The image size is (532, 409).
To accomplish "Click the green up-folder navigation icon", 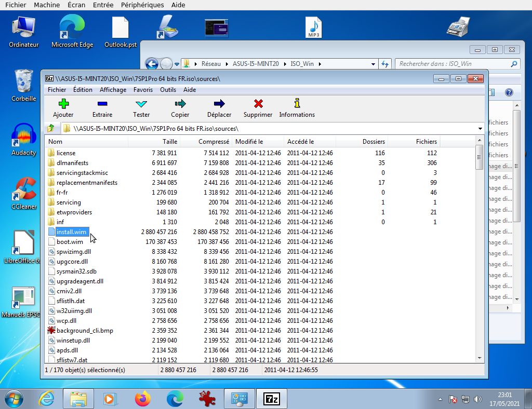I will coord(50,128).
